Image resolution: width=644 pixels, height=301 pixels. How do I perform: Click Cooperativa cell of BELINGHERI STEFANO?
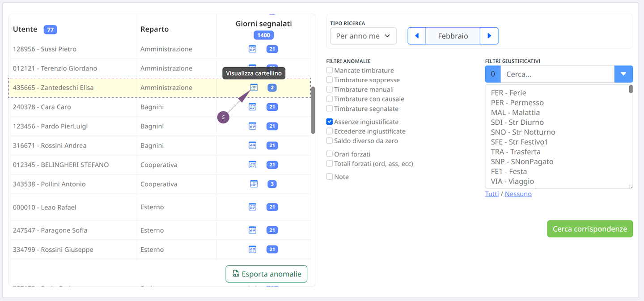[159, 165]
